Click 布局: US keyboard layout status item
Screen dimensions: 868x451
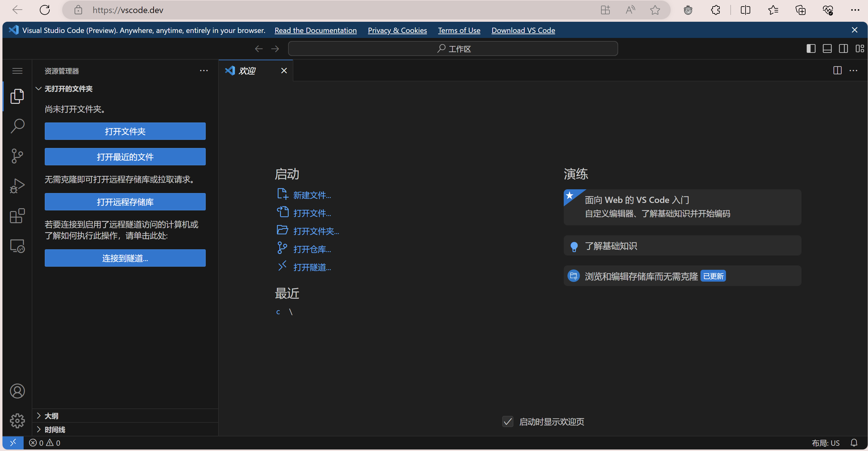[825, 443]
